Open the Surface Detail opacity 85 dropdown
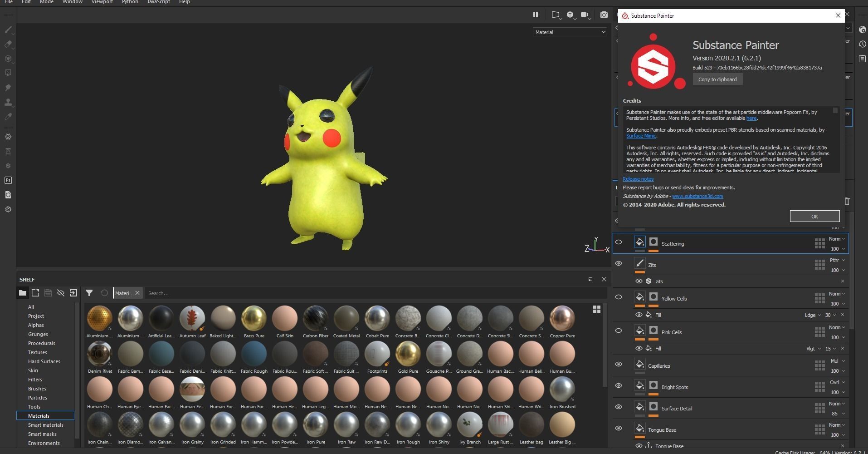 [x=838, y=414]
